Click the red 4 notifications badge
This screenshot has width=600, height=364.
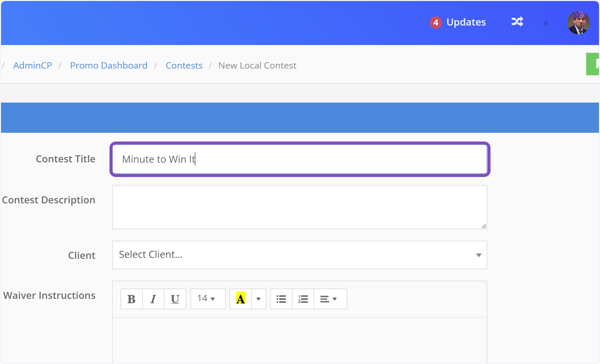point(435,22)
